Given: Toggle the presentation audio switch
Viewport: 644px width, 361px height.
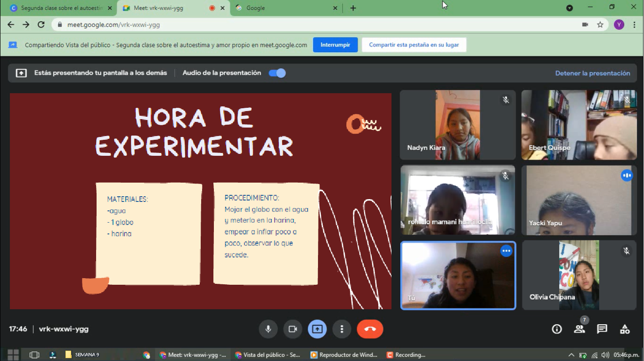Looking at the screenshot, I should (277, 73).
